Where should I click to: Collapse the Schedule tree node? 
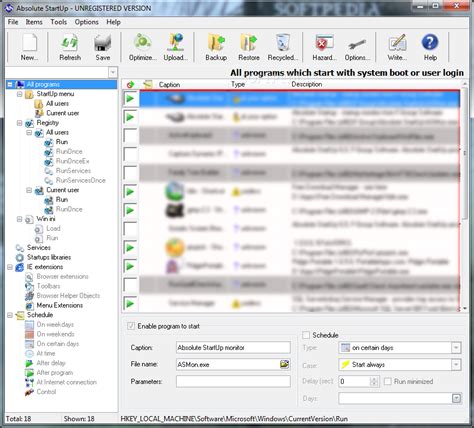(10, 315)
